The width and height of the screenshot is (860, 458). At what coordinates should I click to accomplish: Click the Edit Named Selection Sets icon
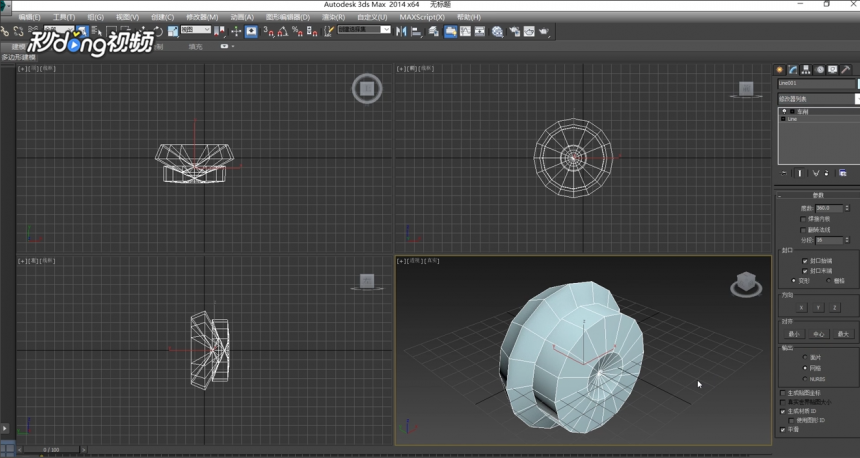pos(329,31)
